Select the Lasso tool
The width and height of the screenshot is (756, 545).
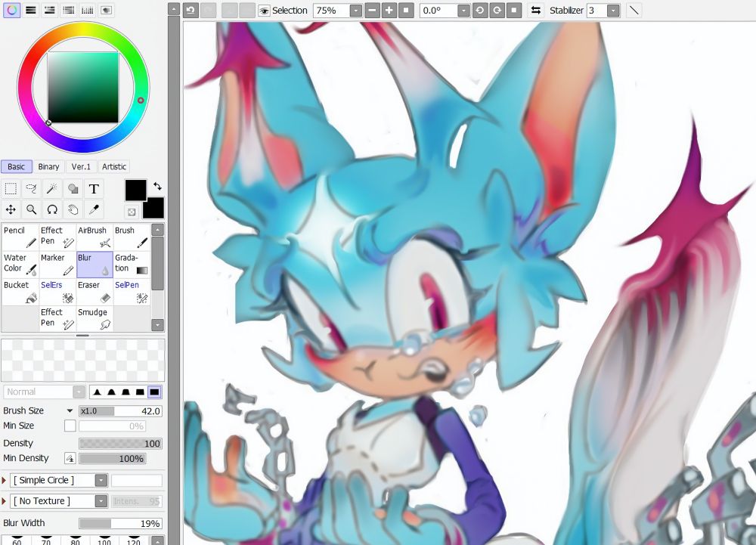point(31,188)
